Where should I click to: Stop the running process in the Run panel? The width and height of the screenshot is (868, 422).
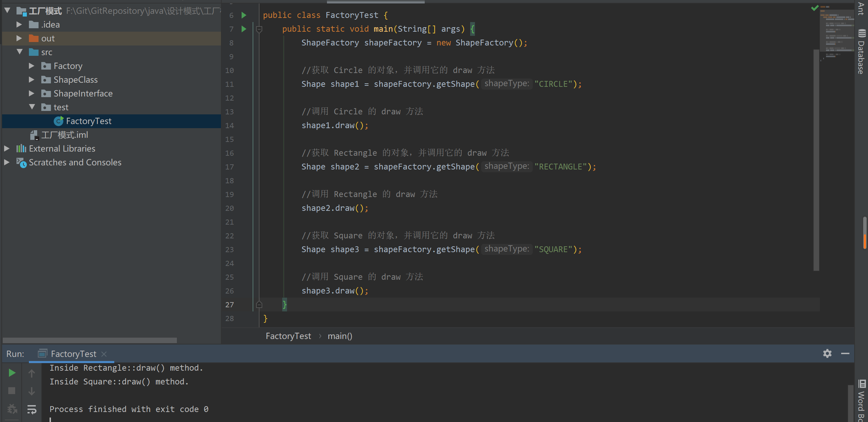click(12, 391)
